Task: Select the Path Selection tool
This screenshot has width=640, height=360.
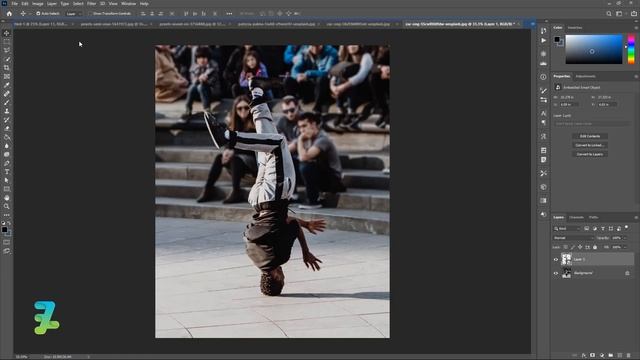Action: pyautogui.click(x=7, y=180)
